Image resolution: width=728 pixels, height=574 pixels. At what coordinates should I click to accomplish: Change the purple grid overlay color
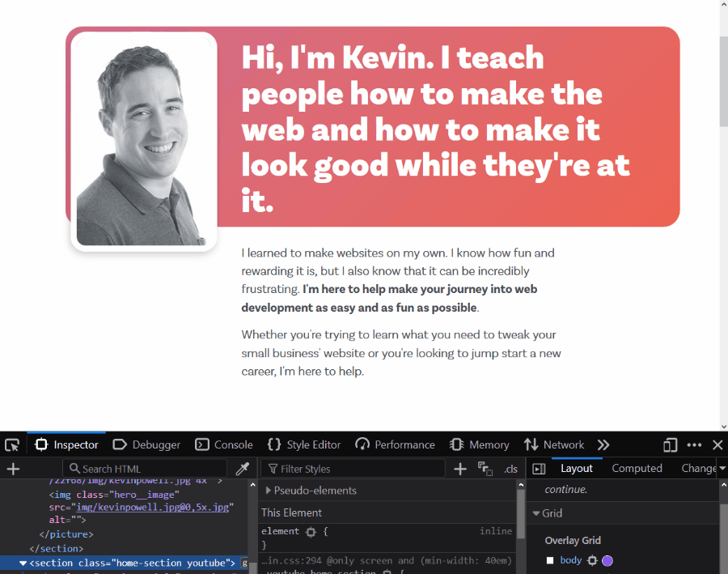[x=607, y=560]
